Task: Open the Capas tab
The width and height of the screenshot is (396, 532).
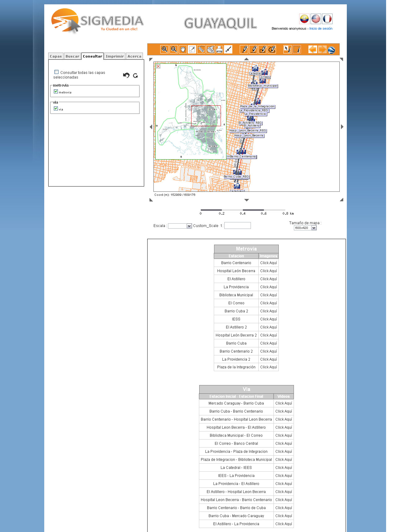Action: [x=56, y=56]
